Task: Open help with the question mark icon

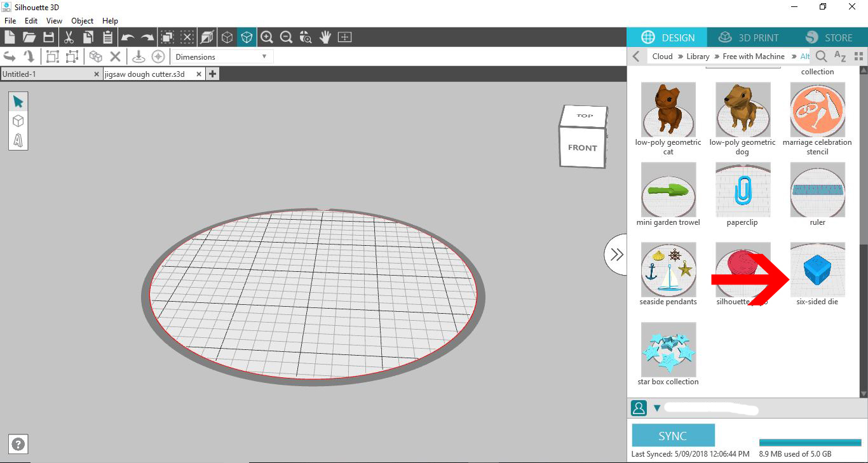Action: 18,445
